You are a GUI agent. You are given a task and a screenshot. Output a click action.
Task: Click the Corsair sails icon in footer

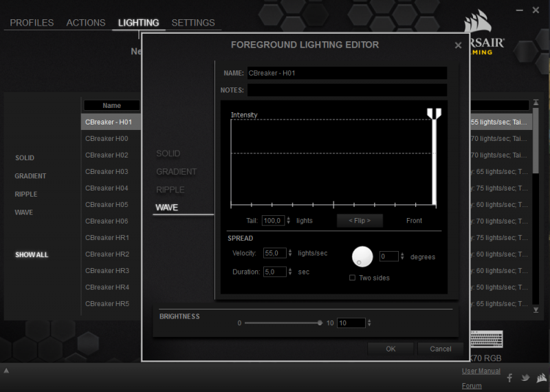542,378
